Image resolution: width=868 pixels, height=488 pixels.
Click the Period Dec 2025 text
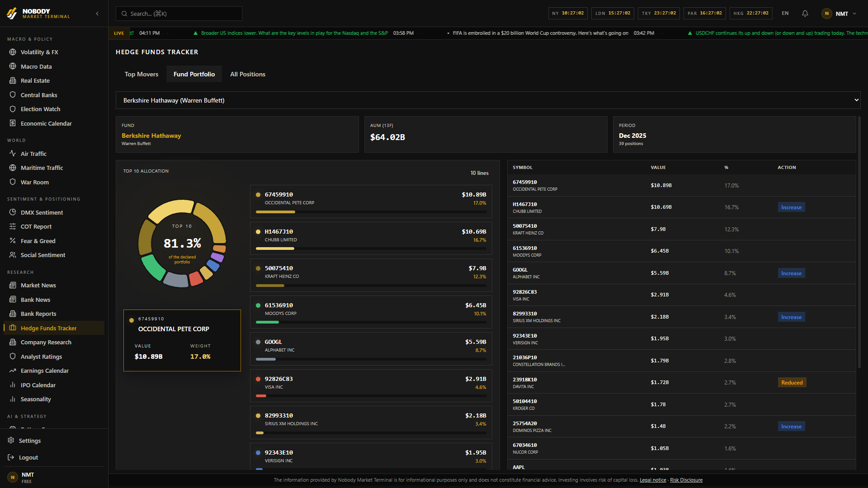tap(632, 136)
